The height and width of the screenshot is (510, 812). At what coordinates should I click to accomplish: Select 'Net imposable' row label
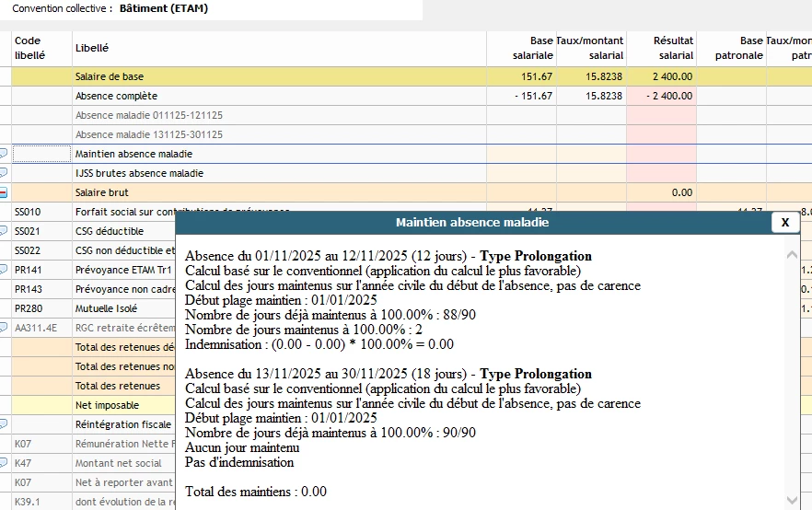107,405
